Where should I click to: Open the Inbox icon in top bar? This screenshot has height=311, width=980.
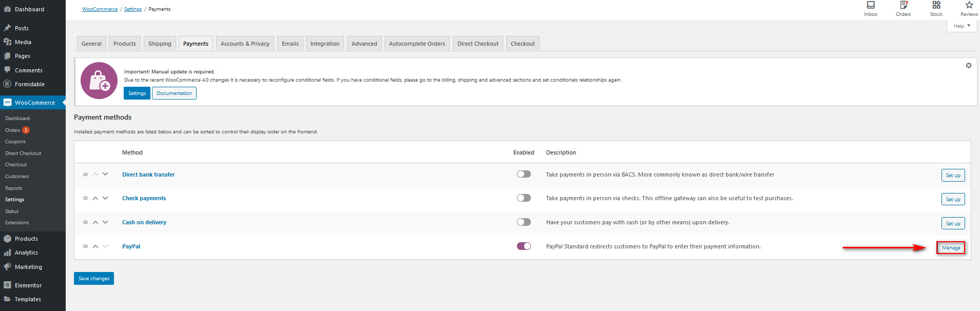pos(871,6)
